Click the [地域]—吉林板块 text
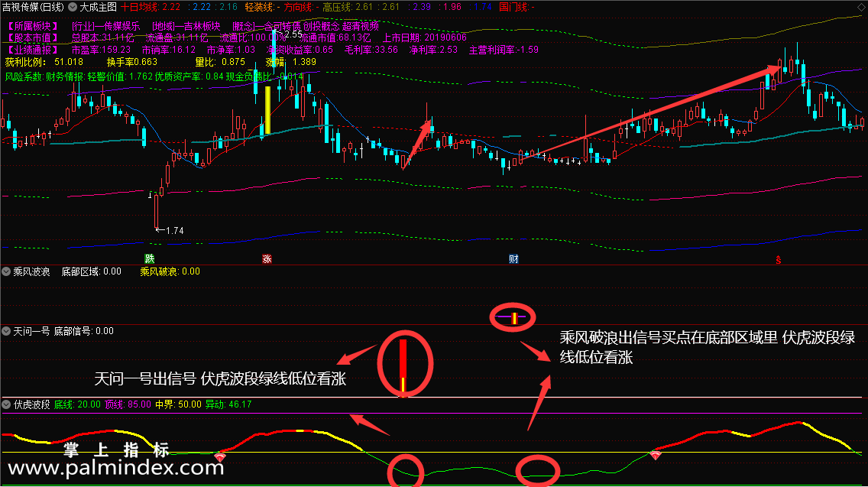This screenshot has width=868, height=487. [186, 26]
